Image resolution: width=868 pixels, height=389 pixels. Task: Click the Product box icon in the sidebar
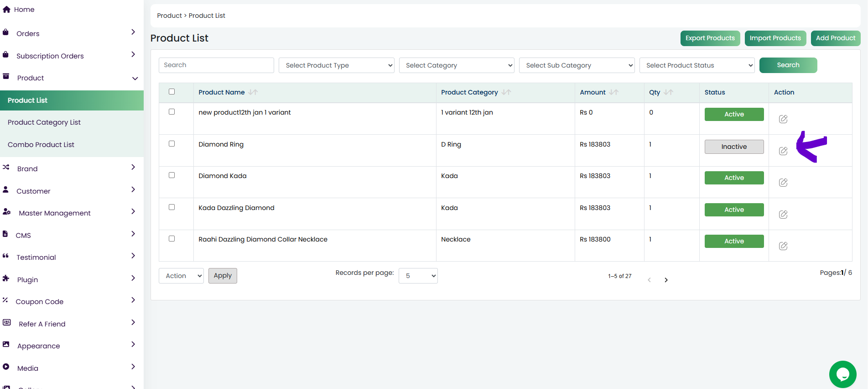click(6, 76)
